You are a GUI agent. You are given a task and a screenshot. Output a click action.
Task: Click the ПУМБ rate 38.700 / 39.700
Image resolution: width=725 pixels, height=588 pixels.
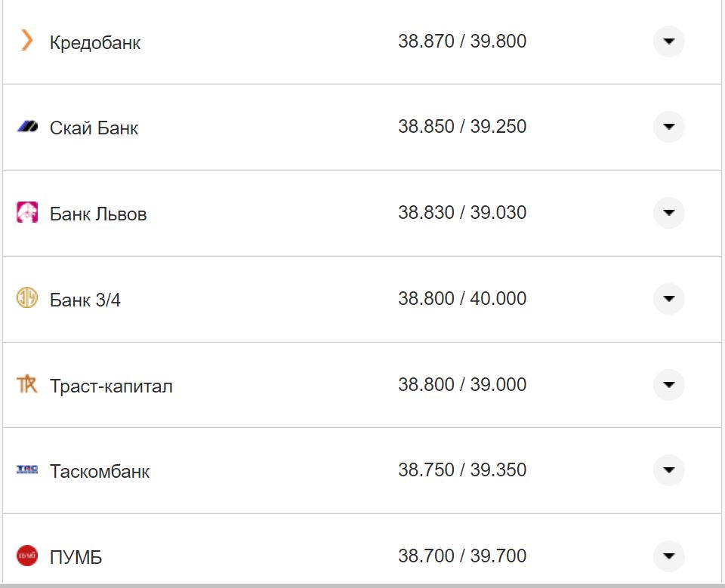point(462,556)
